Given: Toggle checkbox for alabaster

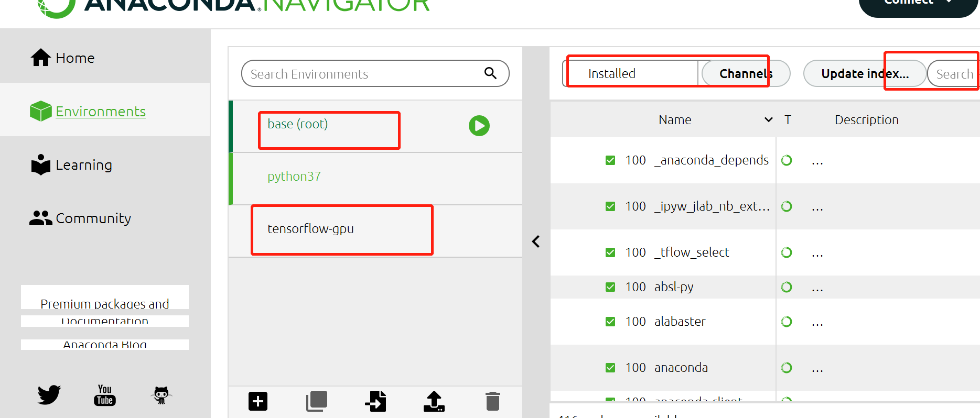Looking at the screenshot, I should (x=610, y=322).
